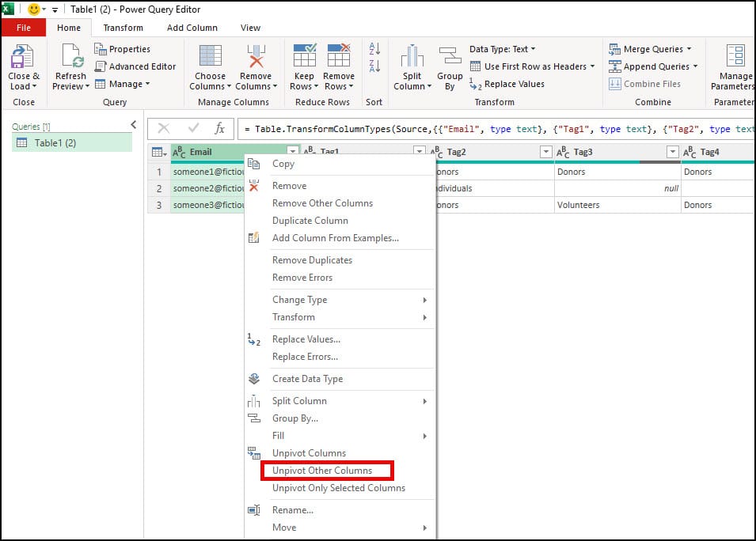Open the Advanced Editor
Viewport: 756px width, 541px height.
[136, 66]
